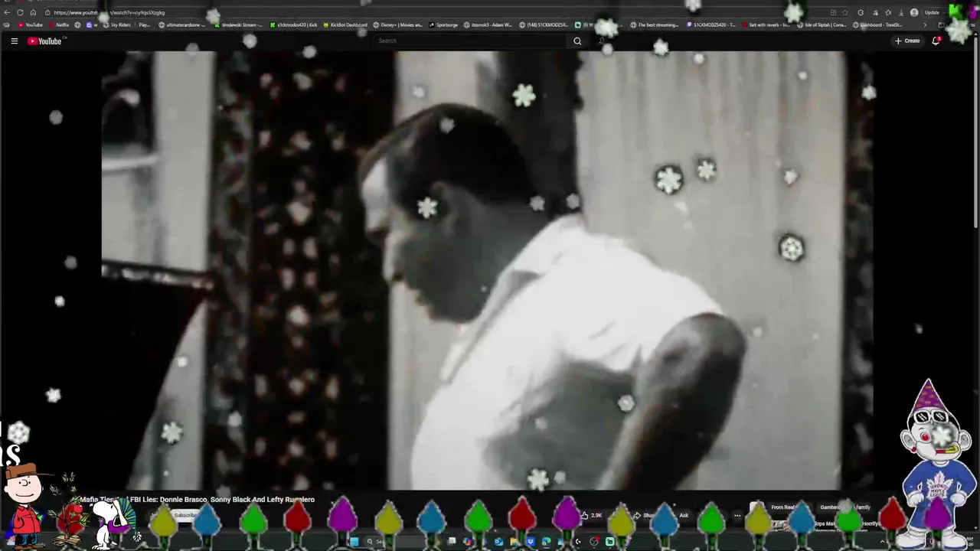Open the browser profile avatar

(x=914, y=12)
